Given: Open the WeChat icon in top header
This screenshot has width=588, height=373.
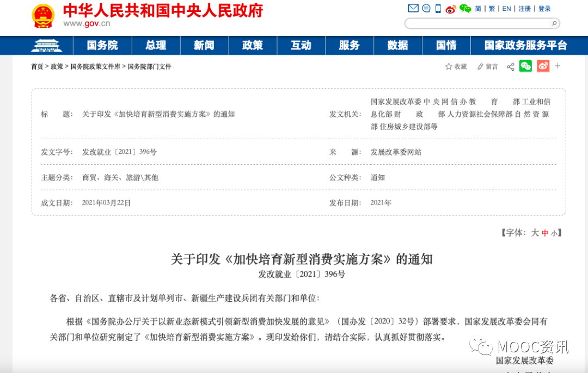Looking at the screenshot, I should (465, 8).
